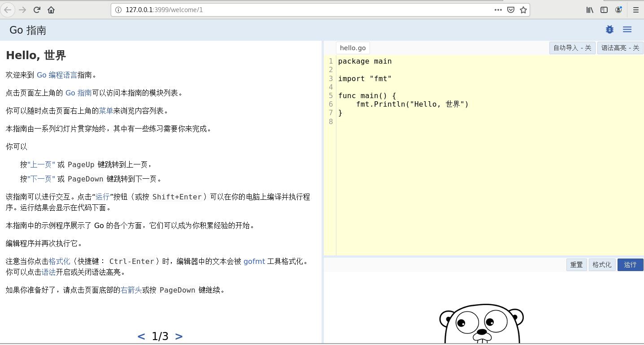Image resolution: width=644 pixels, height=345 pixels.
Task: Click the gopher mascot image
Action: pyautogui.click(x=482, y=323)
